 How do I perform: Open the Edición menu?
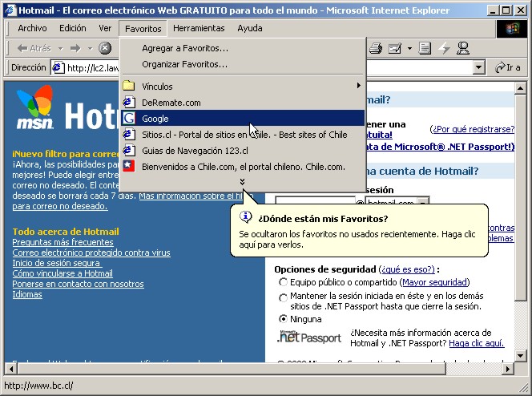coord(73,28)
